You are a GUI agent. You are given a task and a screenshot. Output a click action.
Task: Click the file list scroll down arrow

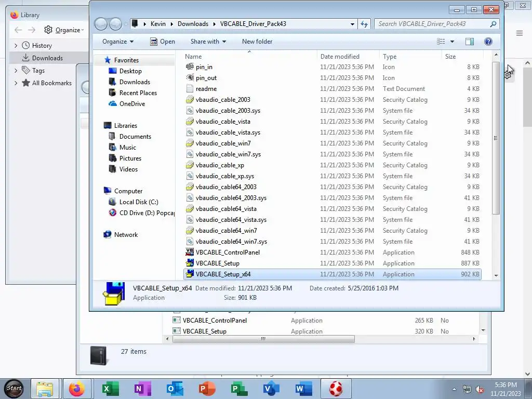tap(496, 275)
